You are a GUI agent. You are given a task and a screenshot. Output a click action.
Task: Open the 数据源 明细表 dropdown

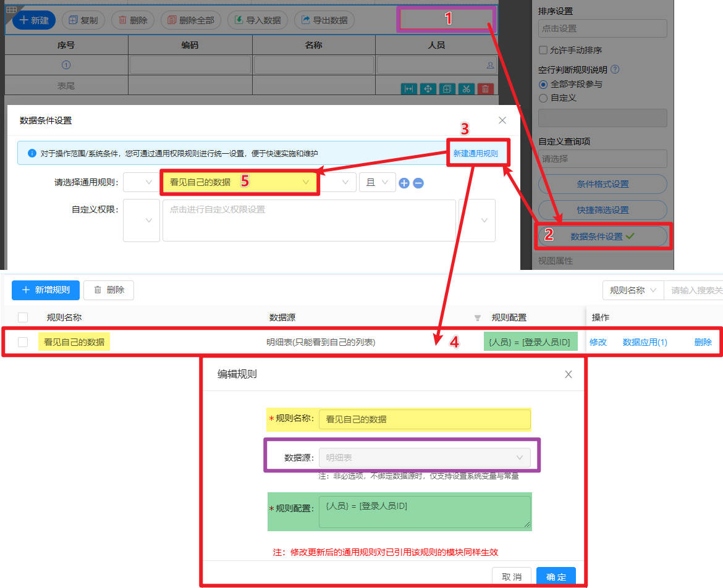tap(424, 458)
